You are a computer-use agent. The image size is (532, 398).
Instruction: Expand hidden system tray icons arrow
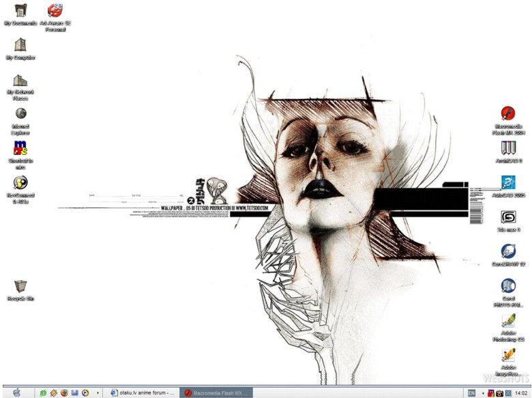click(x=483, y=393)
